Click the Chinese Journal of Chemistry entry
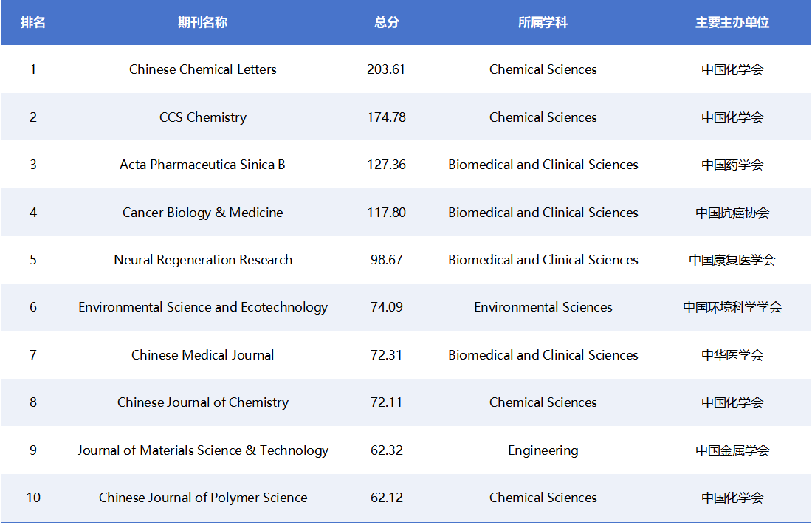Screen dimensions: 812x525 202,402
